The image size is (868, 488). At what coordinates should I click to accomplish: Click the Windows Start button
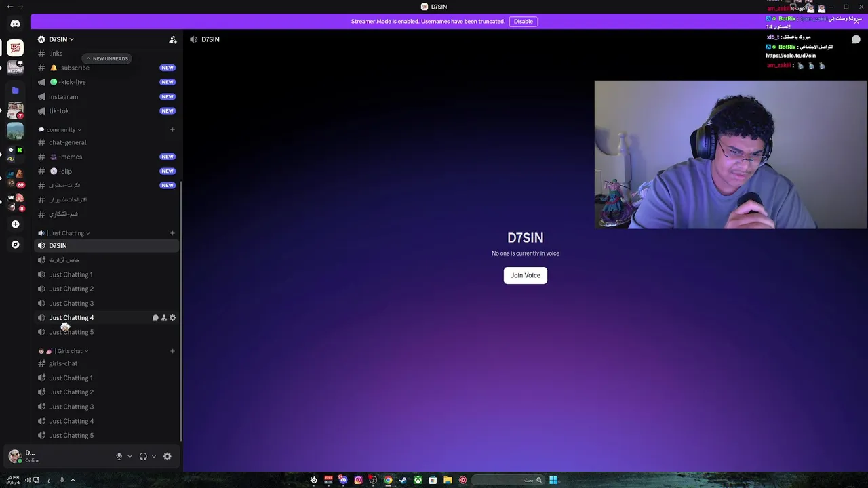point(553,480)
